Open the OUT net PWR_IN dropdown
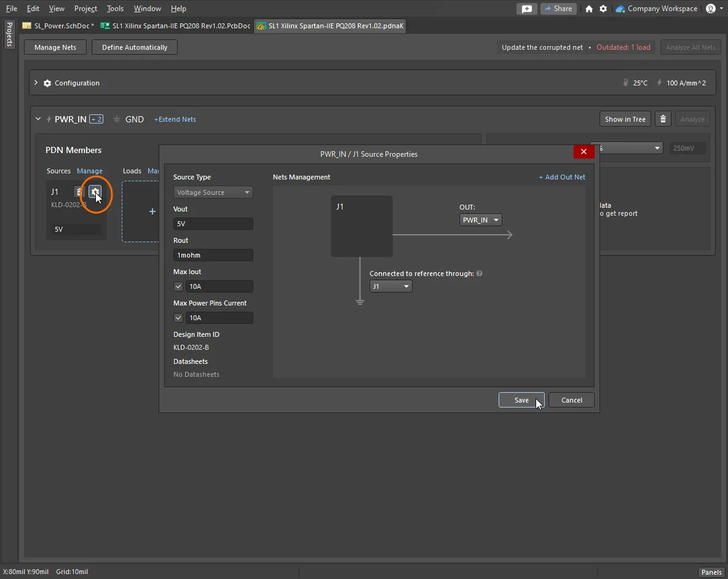Screen dimensions: 728x579 click(x=480, y=220)
